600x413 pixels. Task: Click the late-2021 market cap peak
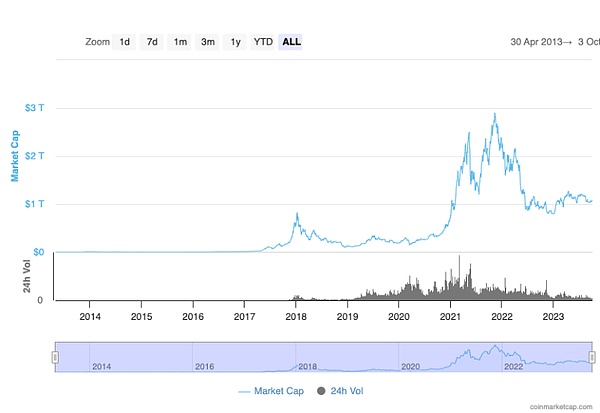[495, 114]
